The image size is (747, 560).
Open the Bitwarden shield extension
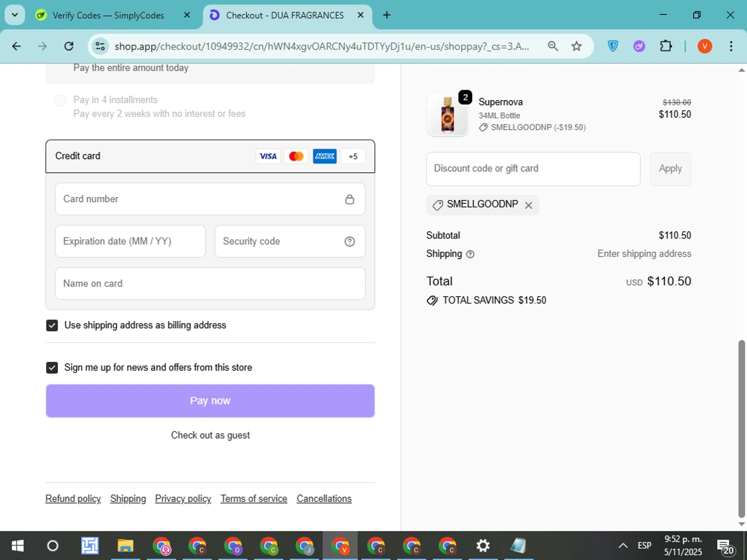pos(613,46)
